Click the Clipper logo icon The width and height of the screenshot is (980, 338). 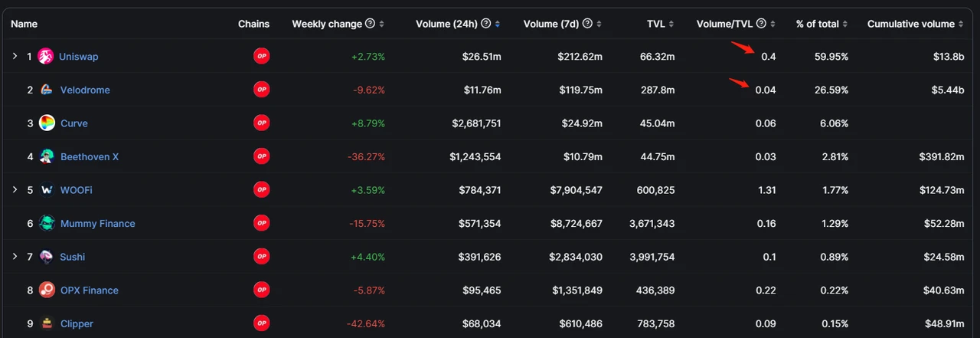click(x=47, y=323)
